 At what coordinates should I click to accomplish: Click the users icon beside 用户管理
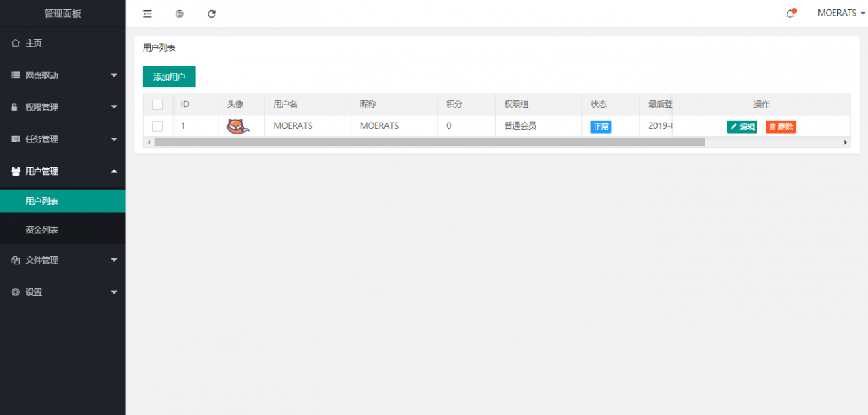point(15,171)
